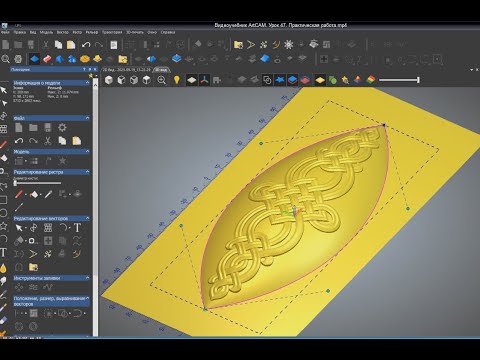Collapse the Положение, размер, выравнивание section
Image resolution: width=480 pixels, height=360 pixels.
[88, 298]
